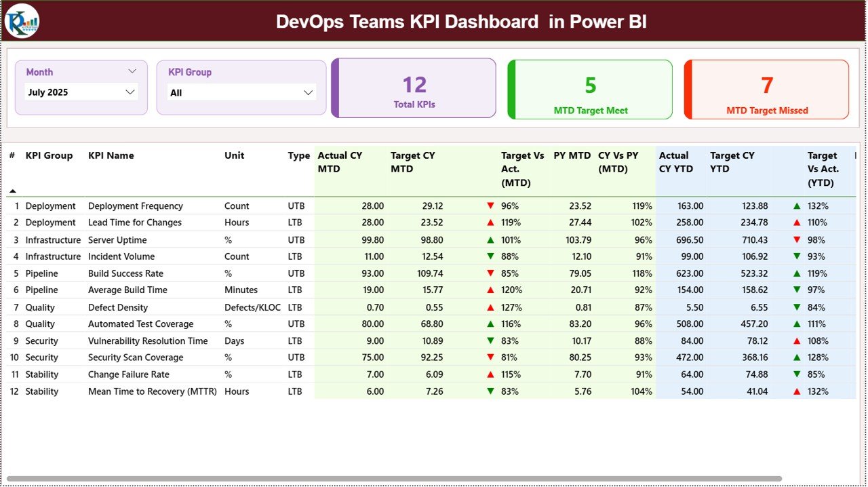Click green down triangle beside Incident Volume 88%

(x=490, y=256)
